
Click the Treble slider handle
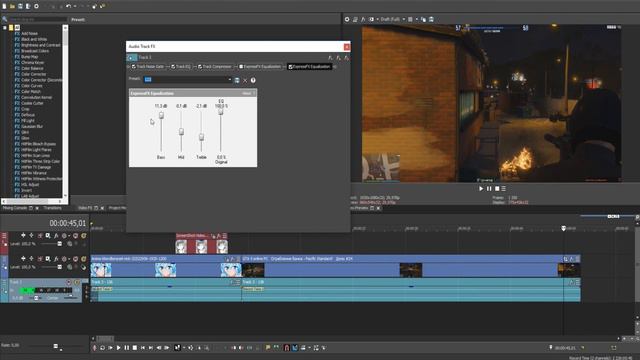pos(201,137)
